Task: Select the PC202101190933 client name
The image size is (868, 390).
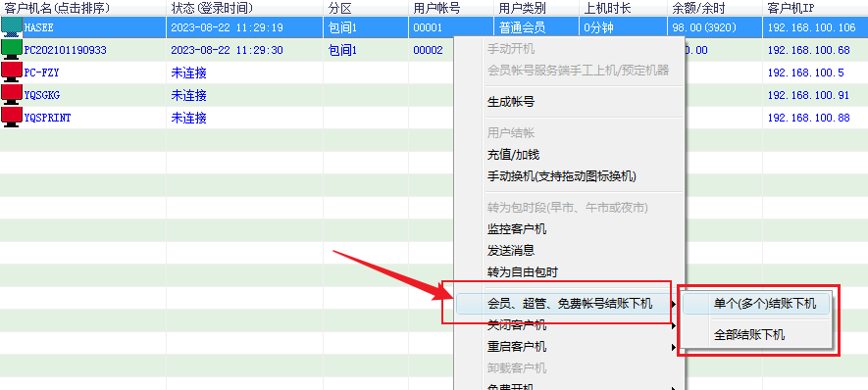Action: [x=66, y=50]
